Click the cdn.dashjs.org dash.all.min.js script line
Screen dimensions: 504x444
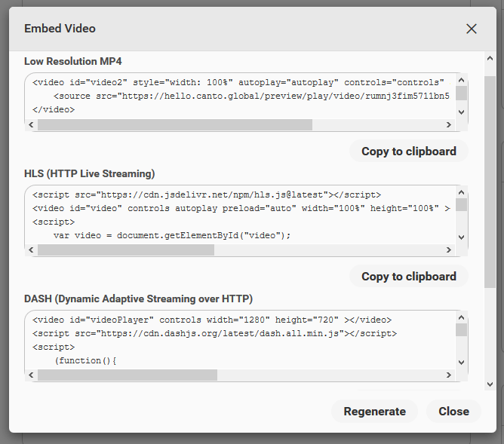214,333
